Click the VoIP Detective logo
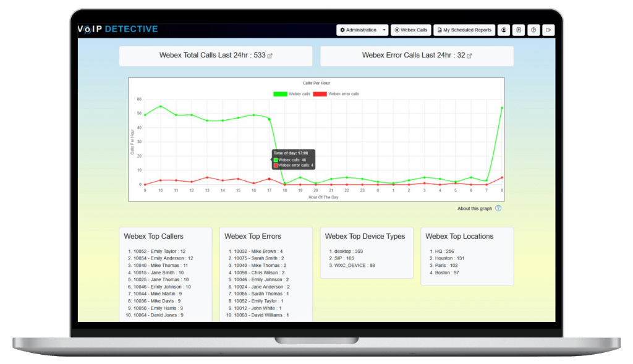The width and height of the screenshot is (633, 364). [x=117, y=29]
